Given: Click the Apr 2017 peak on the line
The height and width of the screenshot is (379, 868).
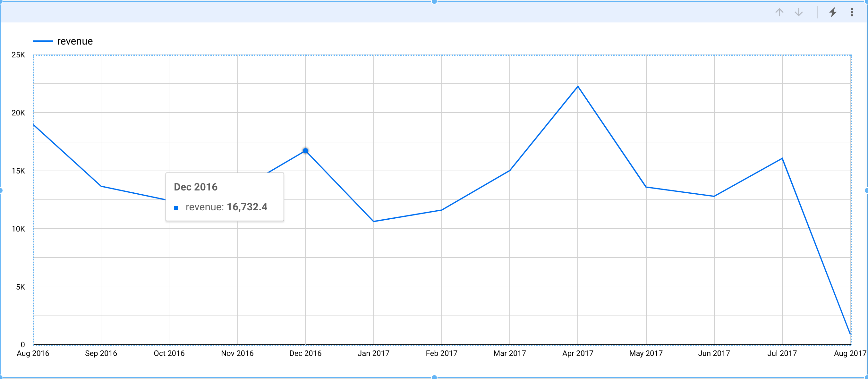Looking at the screenshot, I should pos(577,87).
